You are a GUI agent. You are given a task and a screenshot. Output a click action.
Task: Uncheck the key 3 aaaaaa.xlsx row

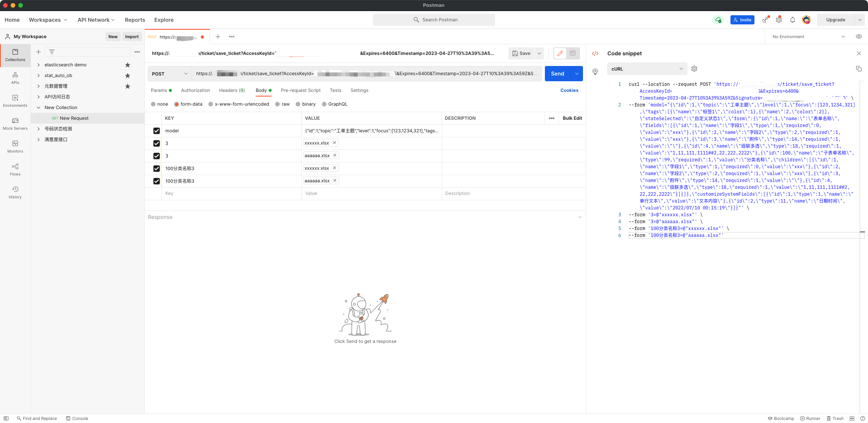(157, 156)
